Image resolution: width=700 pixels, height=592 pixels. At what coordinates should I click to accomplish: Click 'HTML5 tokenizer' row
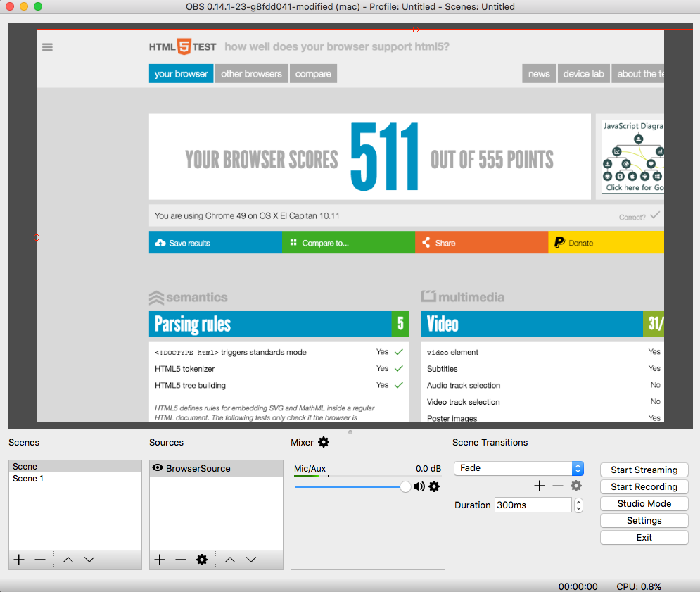(x=279, y=369)
